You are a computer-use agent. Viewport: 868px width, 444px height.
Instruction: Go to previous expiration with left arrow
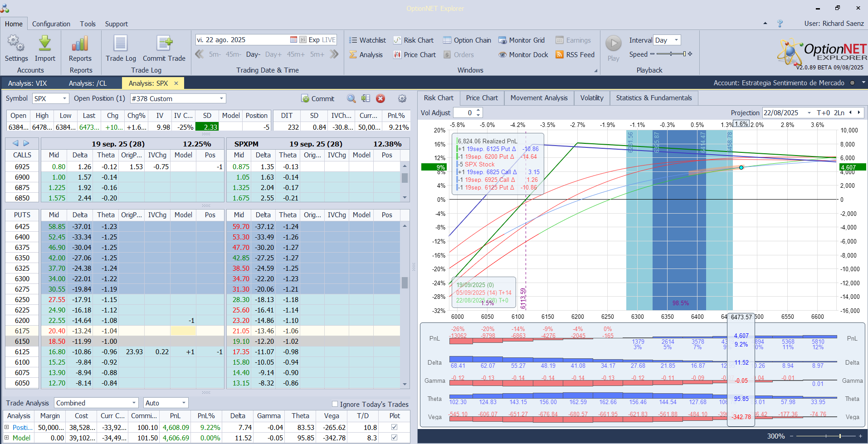pos(15,143)
